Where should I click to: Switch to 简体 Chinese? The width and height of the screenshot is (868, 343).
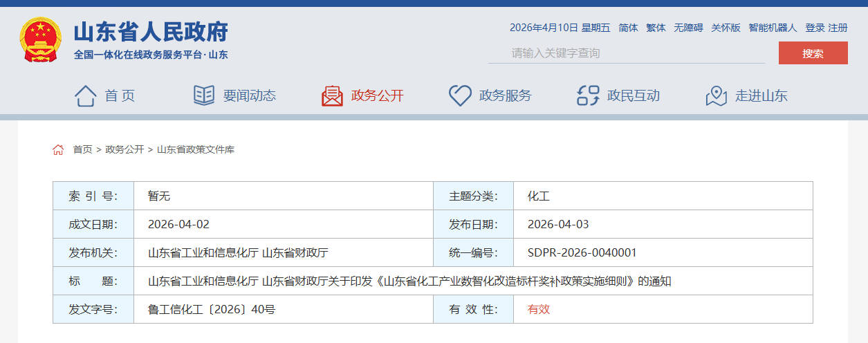[629, 28]
